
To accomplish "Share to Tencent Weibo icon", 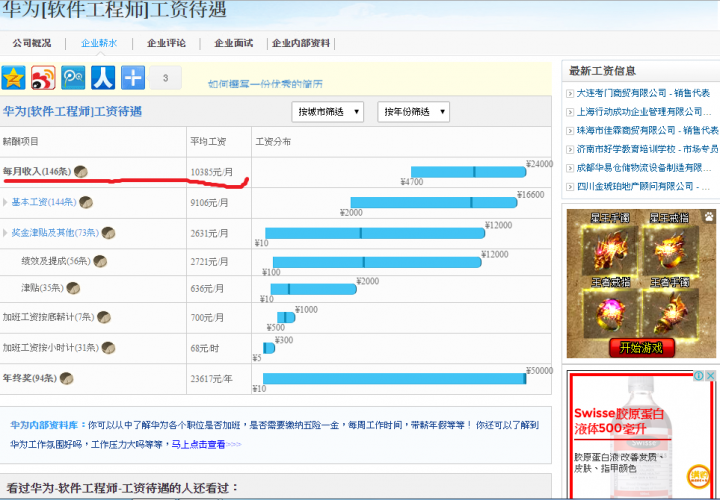I will [73, 78].
